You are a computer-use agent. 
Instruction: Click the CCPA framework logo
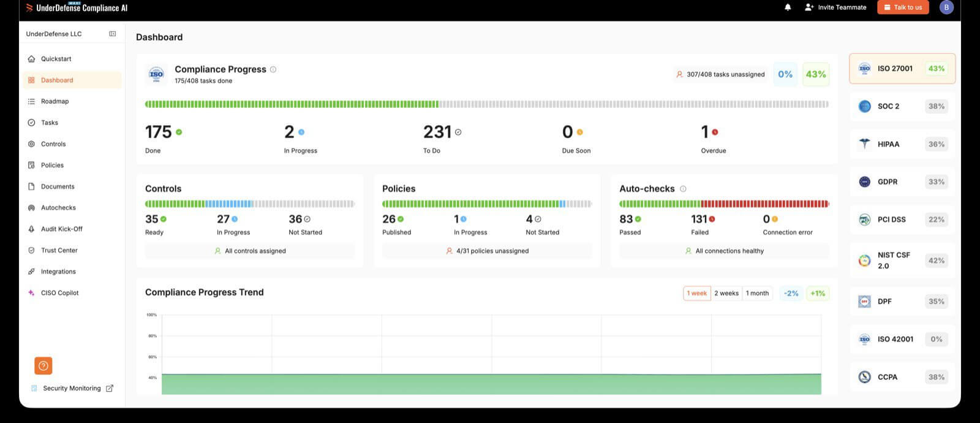[x=864, y=377]
